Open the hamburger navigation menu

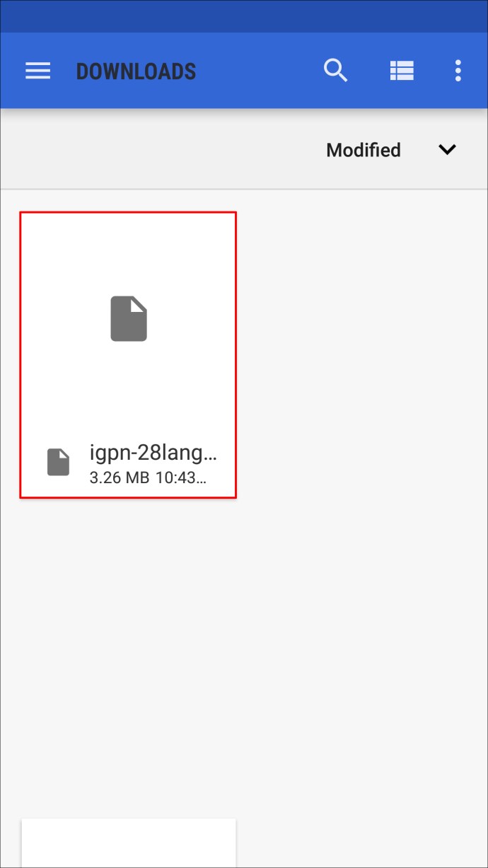37,71
